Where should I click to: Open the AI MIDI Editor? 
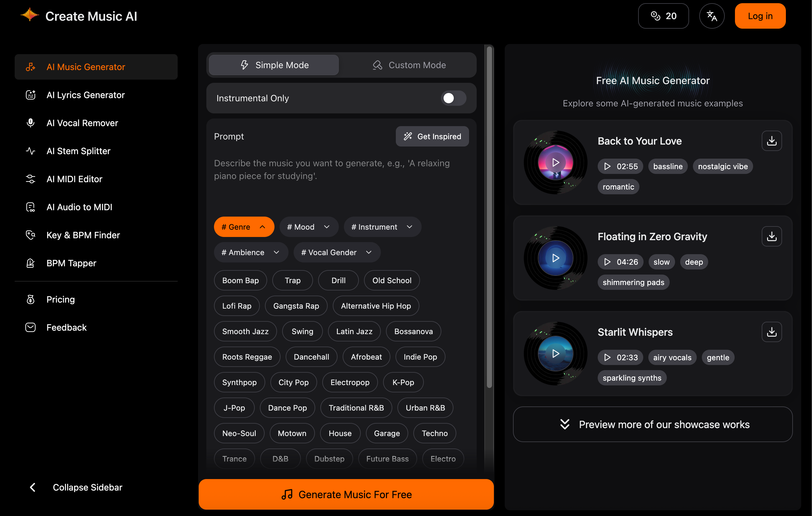(75, 179)
